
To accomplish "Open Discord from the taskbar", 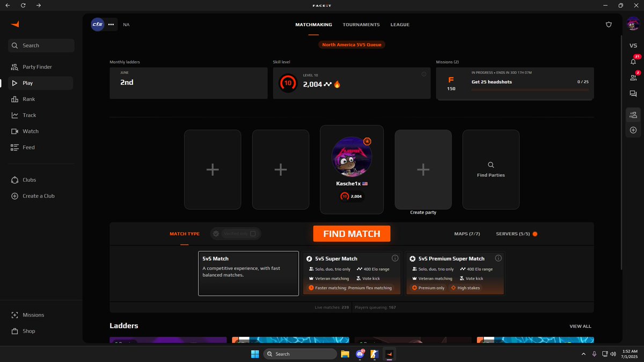I will coord(360,354).
